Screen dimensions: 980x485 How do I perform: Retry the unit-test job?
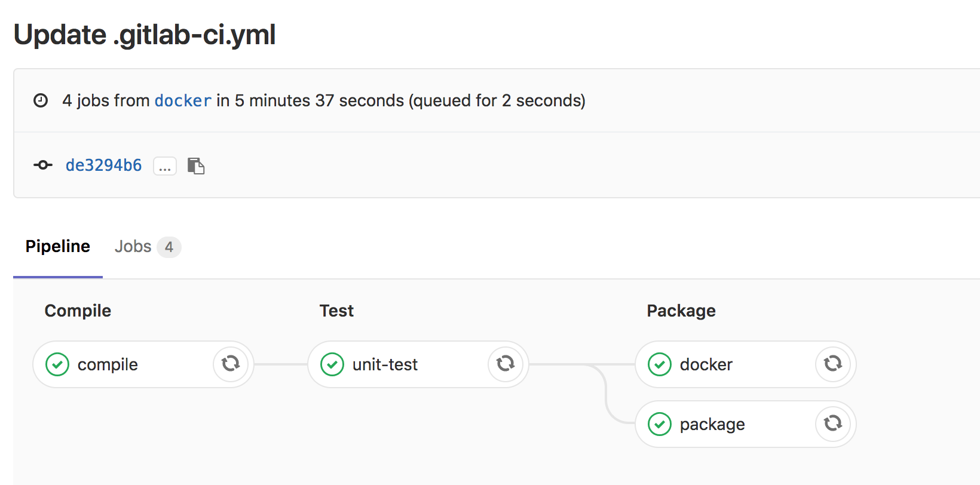tap(506, 364)
